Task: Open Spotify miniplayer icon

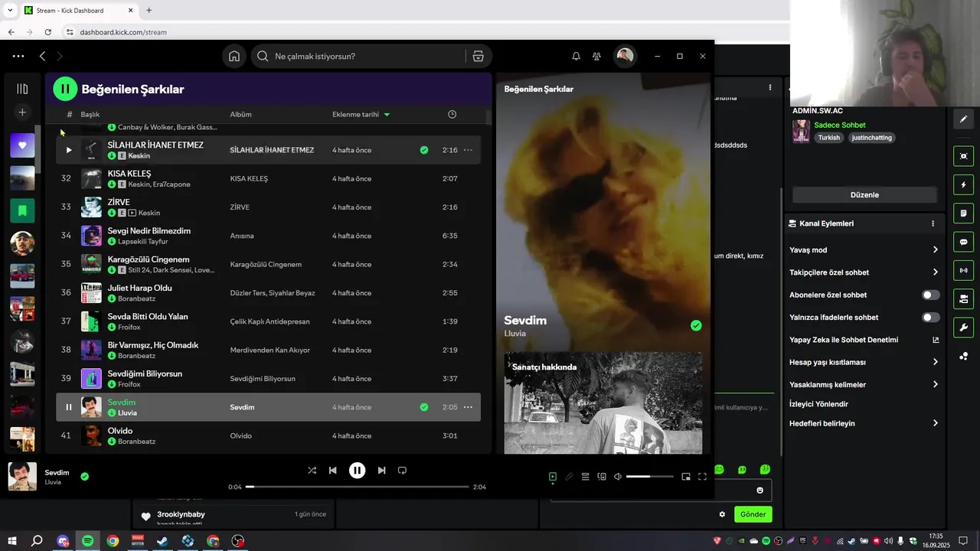Action: coord(686,477)
